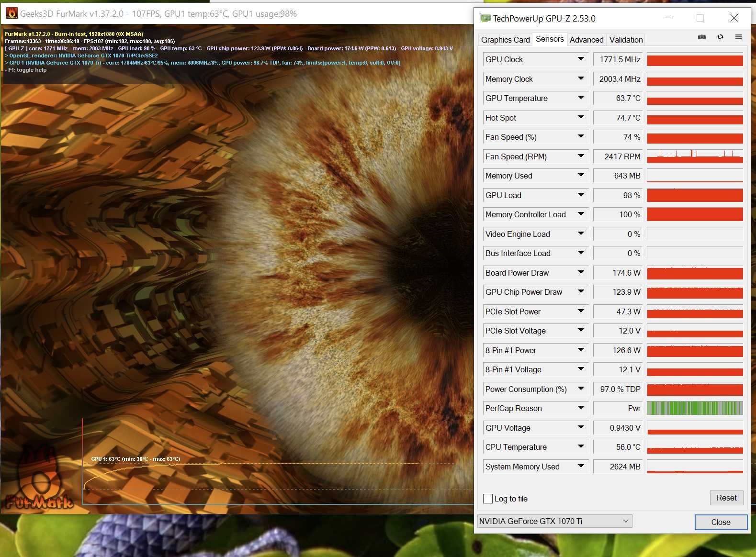Close GPU-Z with the title bar X

[734, 18]
